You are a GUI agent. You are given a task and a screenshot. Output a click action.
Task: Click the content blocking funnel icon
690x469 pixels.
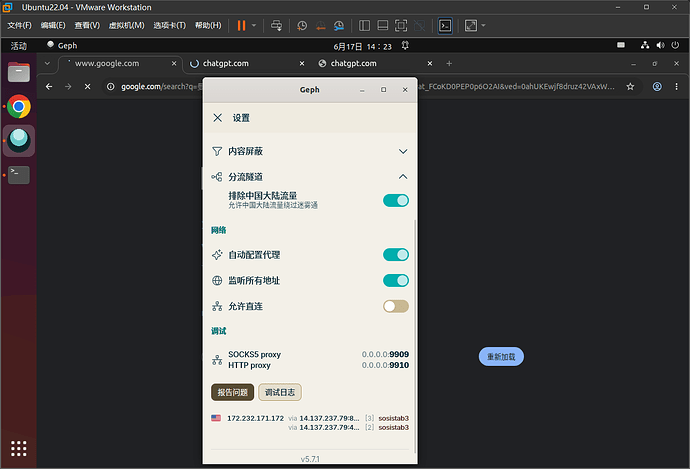(217, 151)
